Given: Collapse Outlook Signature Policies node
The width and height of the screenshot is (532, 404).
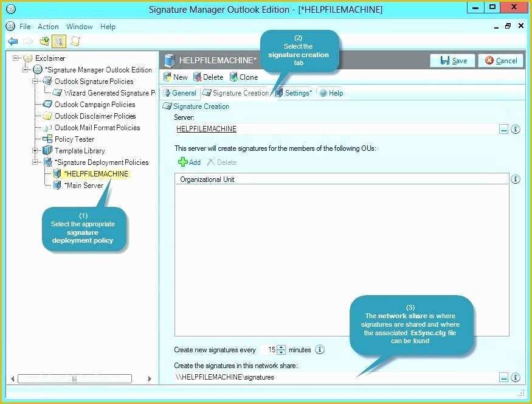Looking at the screenshot, I should 35,81.
